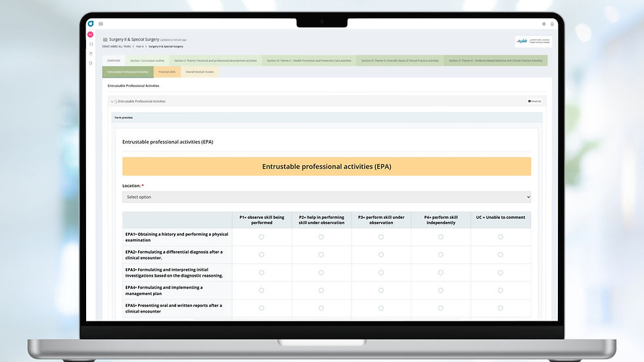Viewport: 644px width, 362px height.
Task: Open the notification icon at far top right
Action: [552, 24]
